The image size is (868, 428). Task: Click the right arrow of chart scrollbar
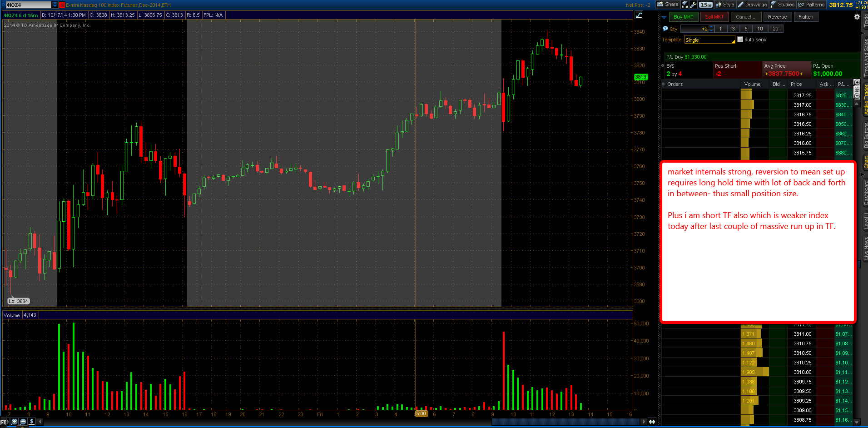point(644,422)
